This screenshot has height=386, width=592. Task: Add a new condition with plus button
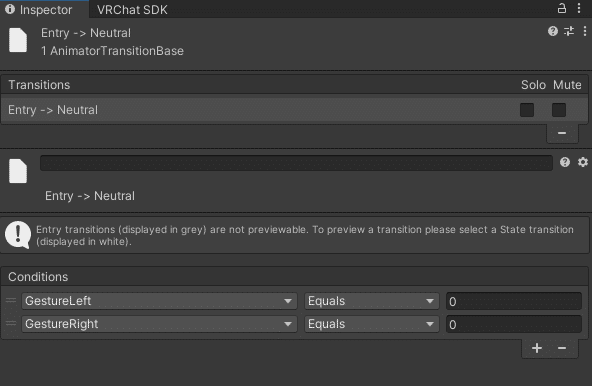click(x=536, y=348)
